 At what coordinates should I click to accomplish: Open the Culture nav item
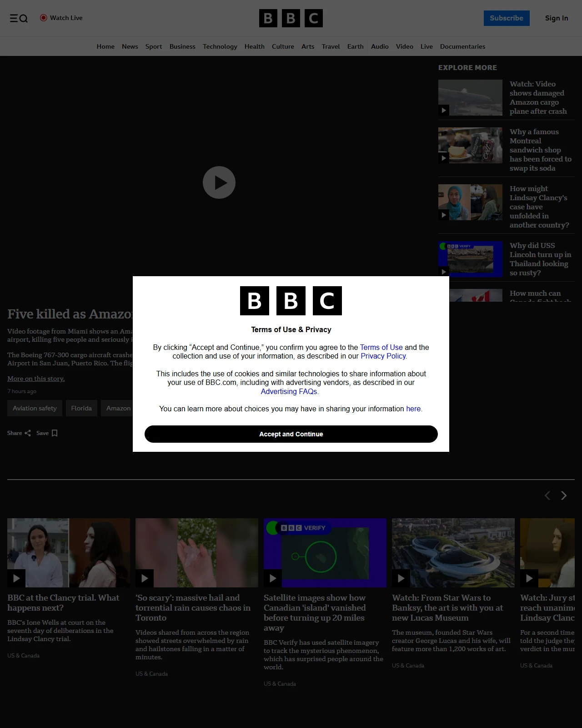click(x=283, y=46)
